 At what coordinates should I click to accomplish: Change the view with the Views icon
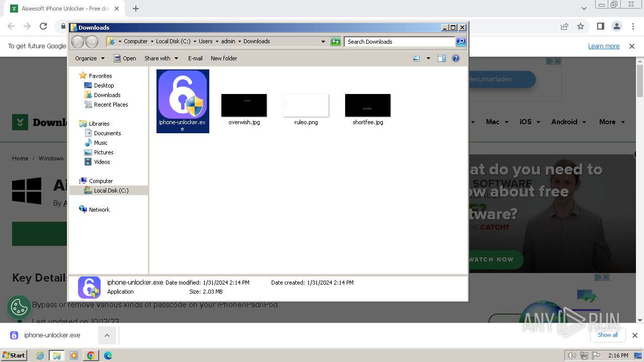(x=416, y=58)
